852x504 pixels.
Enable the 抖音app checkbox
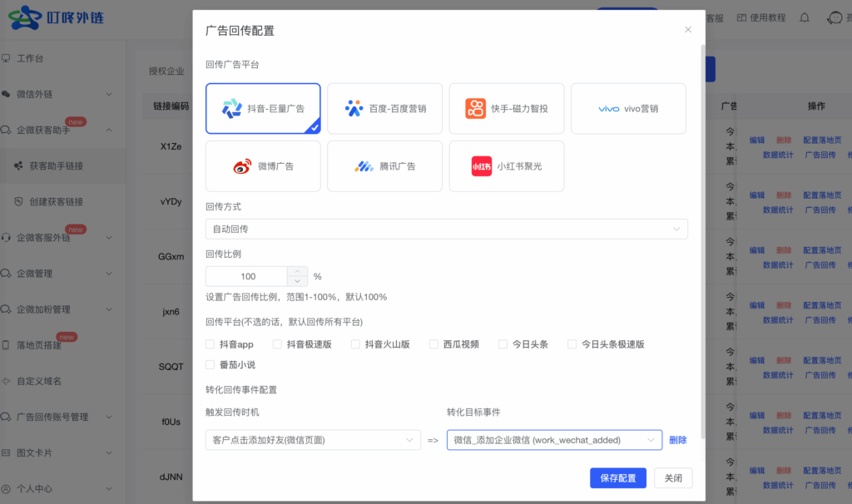coord(211,344)
